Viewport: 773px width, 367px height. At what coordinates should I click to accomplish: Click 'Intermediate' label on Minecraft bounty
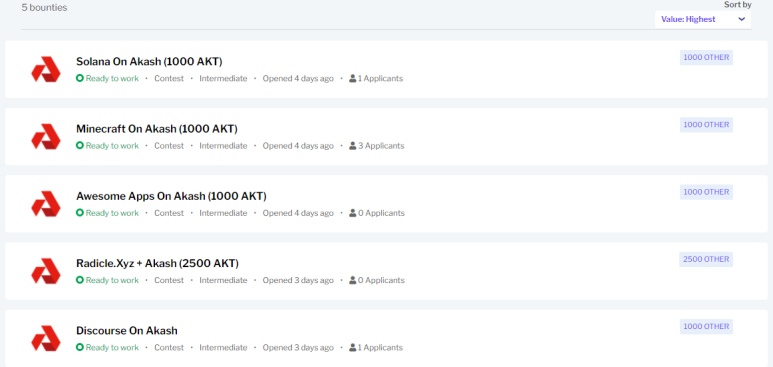(223, 146)
